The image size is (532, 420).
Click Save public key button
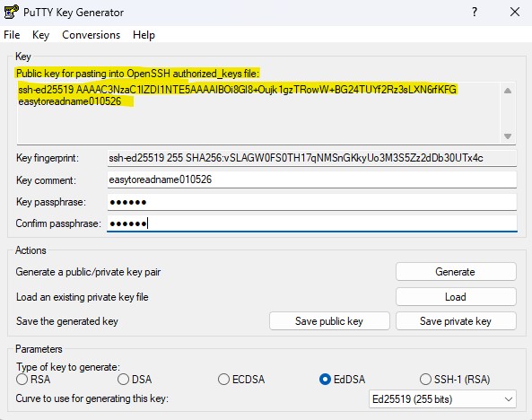pyautogui.click(x=329, y=321)
